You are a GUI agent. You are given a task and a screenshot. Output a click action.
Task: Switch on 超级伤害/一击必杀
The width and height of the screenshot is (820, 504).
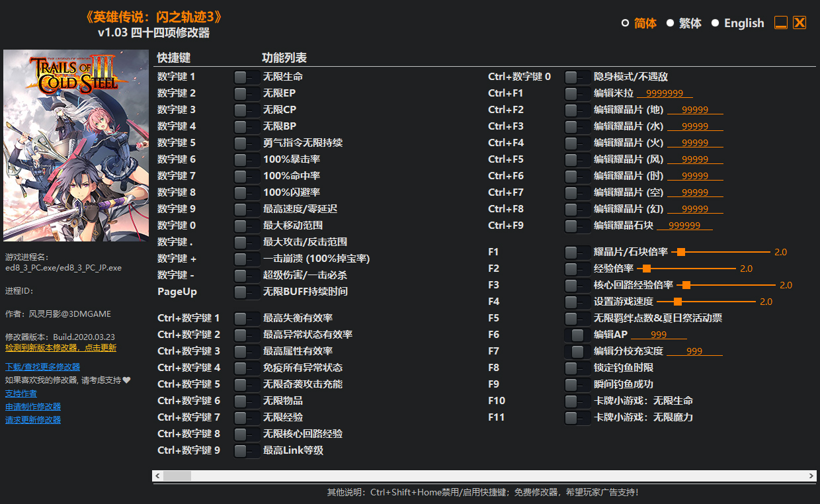(247, 275)
